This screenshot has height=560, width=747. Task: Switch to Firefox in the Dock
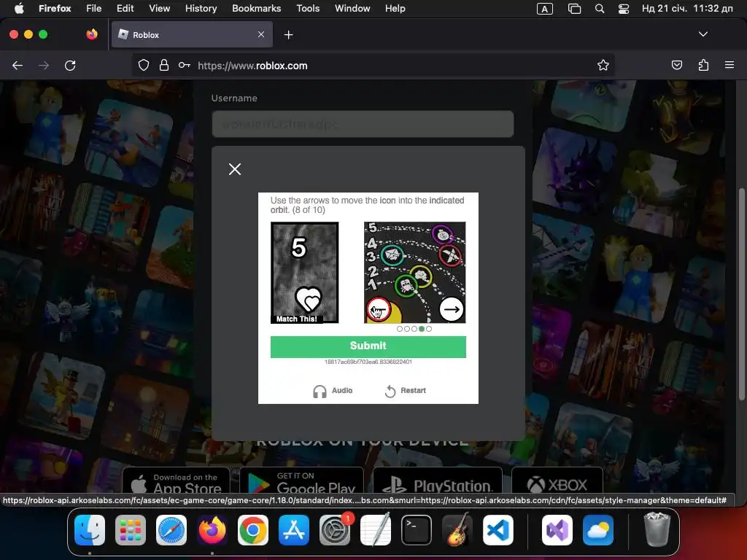212,530
